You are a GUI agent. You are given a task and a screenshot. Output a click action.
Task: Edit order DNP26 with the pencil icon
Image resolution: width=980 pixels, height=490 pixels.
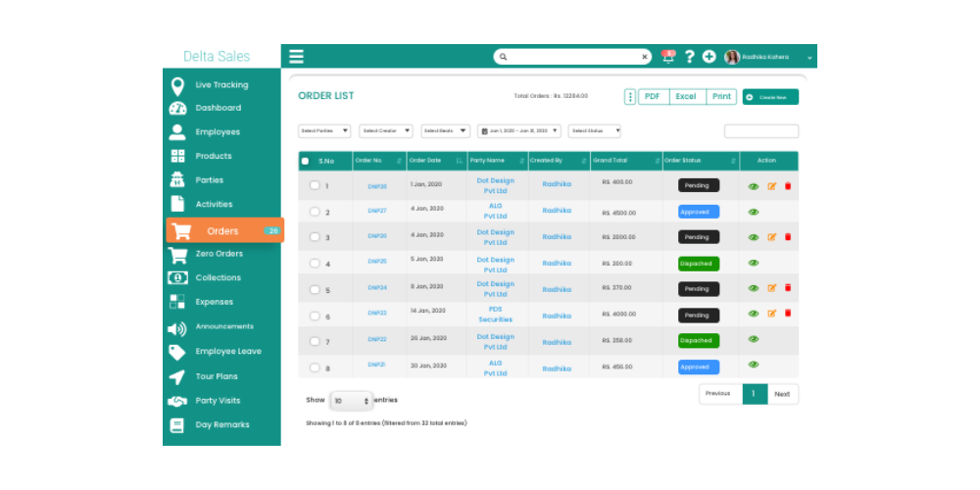coord(772,237)
